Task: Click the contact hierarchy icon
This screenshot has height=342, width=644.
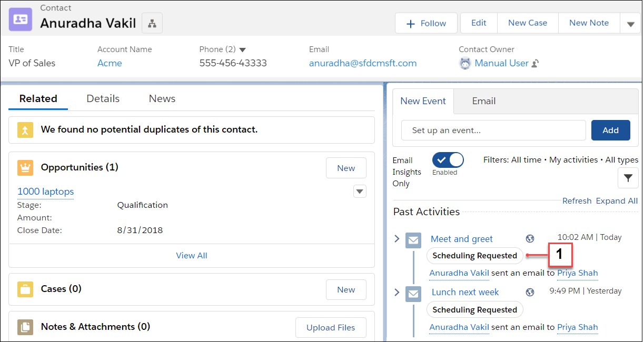Action: [152, 23]
